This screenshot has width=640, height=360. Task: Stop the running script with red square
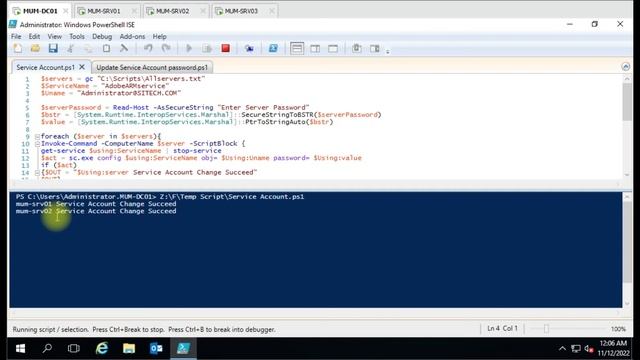coord(225,48)
